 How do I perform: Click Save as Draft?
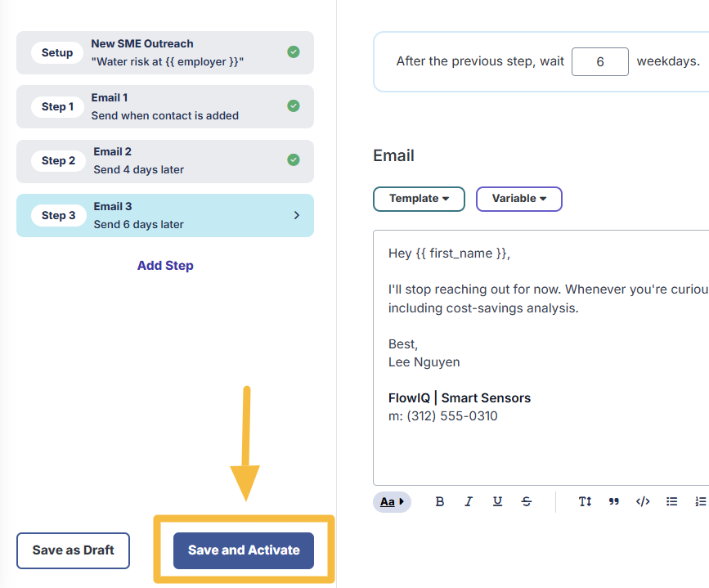pos(73,550)
